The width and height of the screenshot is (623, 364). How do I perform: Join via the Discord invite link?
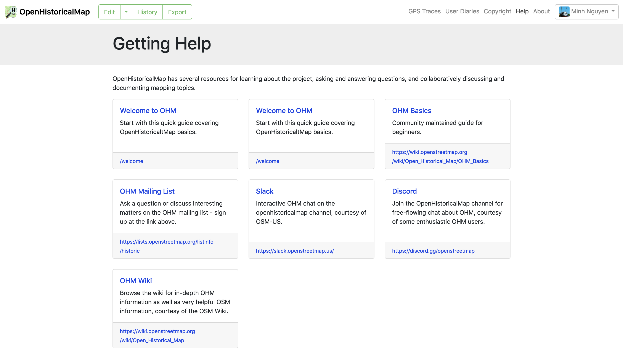(433, 251)
